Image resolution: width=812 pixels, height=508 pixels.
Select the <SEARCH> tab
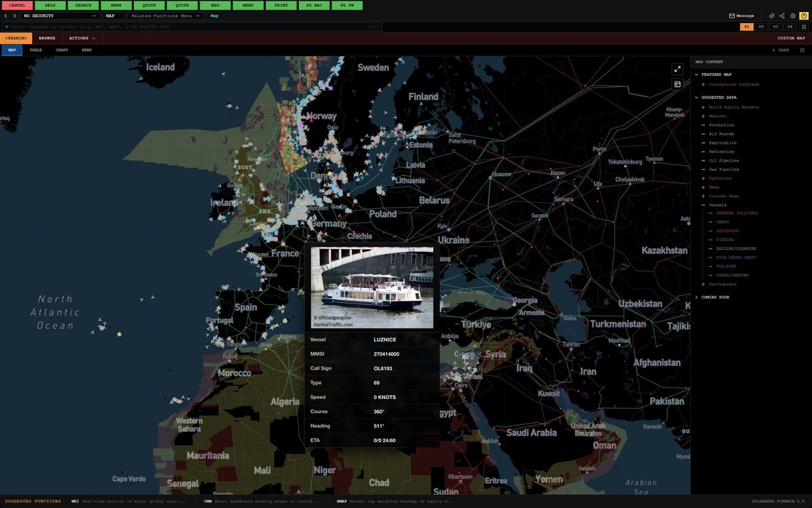(16, 39)
